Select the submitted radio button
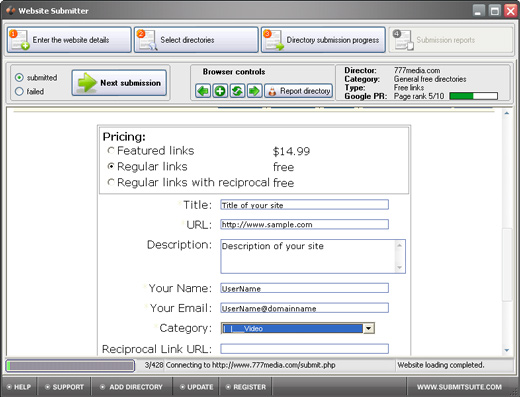This screenshot has width=520, height=397. pyautogui.click(x=19, y=78)
